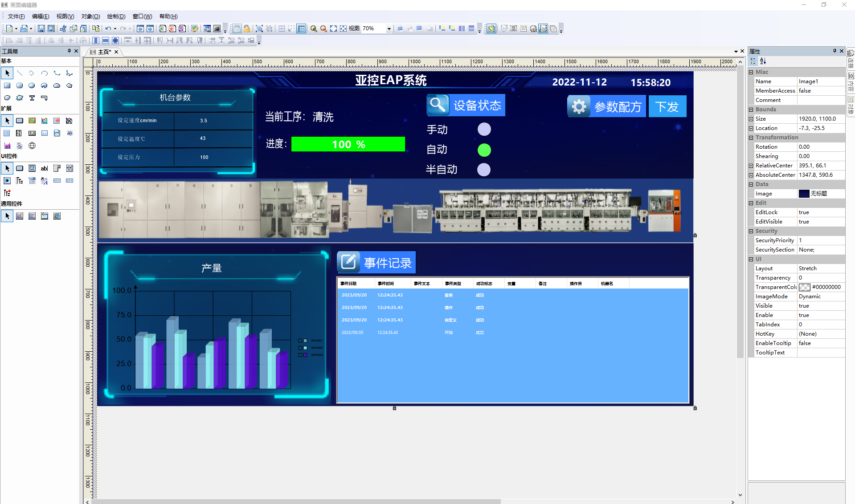Pick the text tool in basic toolbox

click(32, 98)
